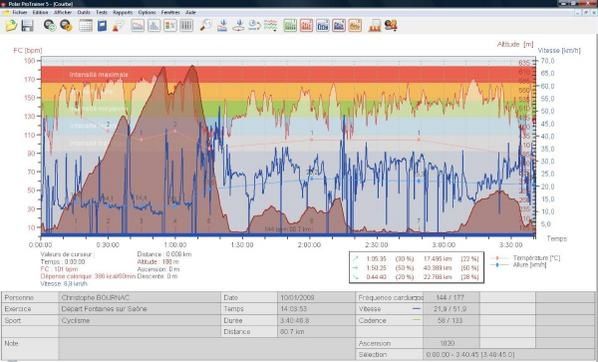Click the Cadence value 58 / 133
Image resolution: width=598 pixels, height=362 pixels.
tap(450, 320)
